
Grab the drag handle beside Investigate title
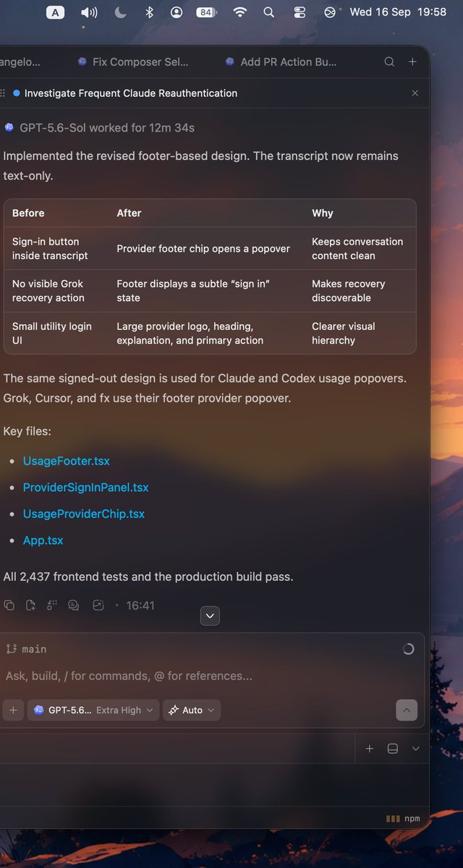click(3, 93)
